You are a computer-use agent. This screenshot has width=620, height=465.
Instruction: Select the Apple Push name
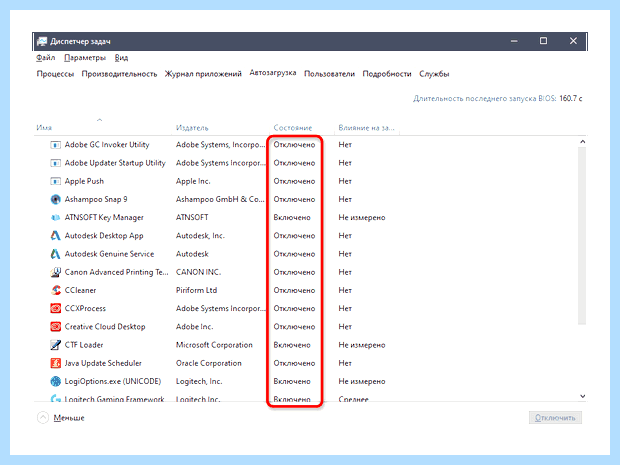(84, 181)
